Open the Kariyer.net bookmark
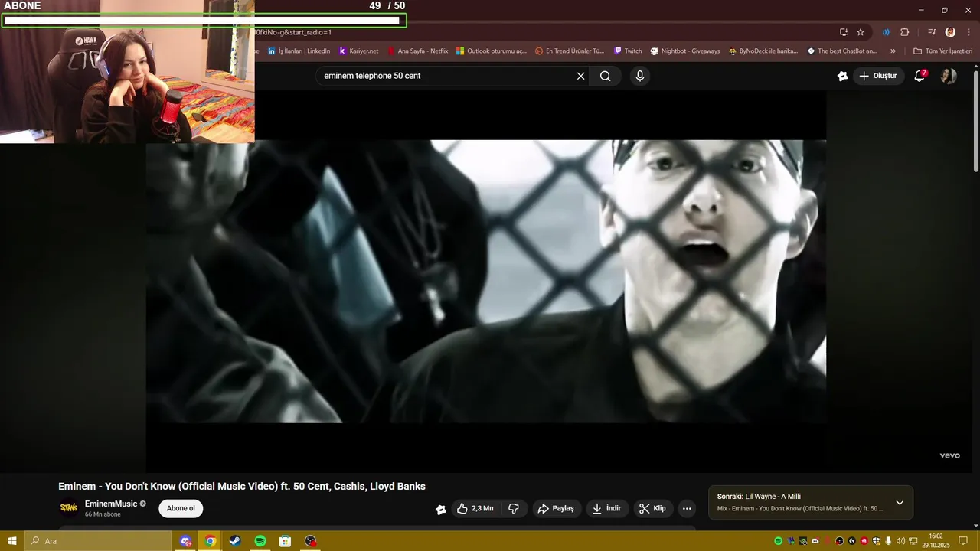 (358, 51)
